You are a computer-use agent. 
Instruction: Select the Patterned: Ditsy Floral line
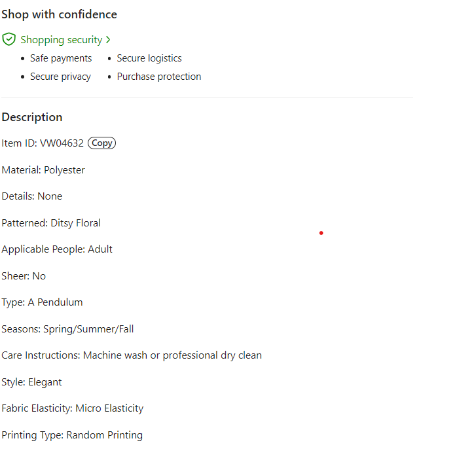click(51, 223)
